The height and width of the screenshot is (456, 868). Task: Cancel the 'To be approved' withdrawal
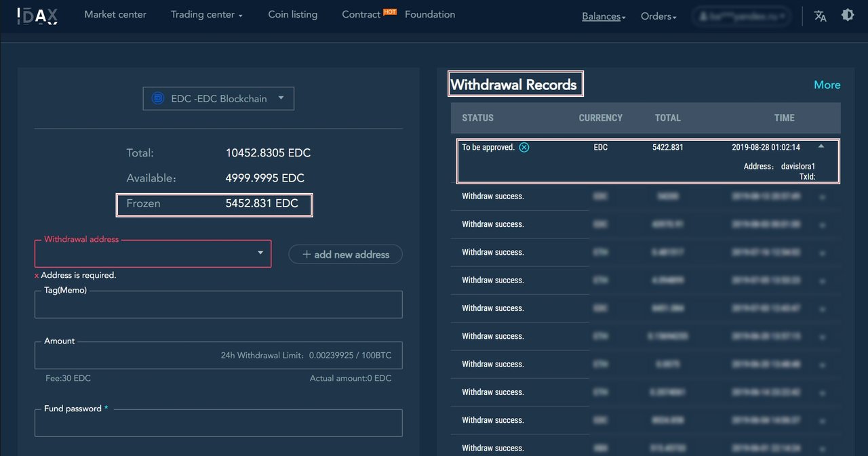tap(524, 147)
